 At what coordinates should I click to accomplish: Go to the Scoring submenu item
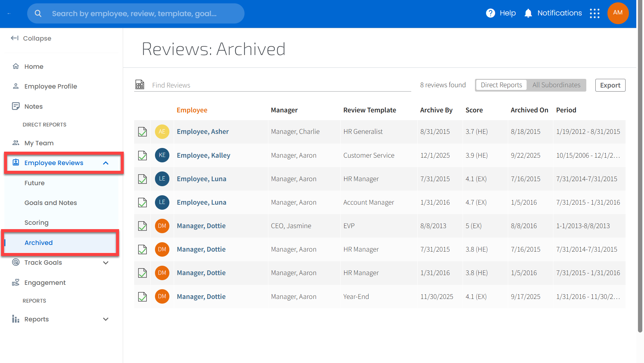coord(37,222)
